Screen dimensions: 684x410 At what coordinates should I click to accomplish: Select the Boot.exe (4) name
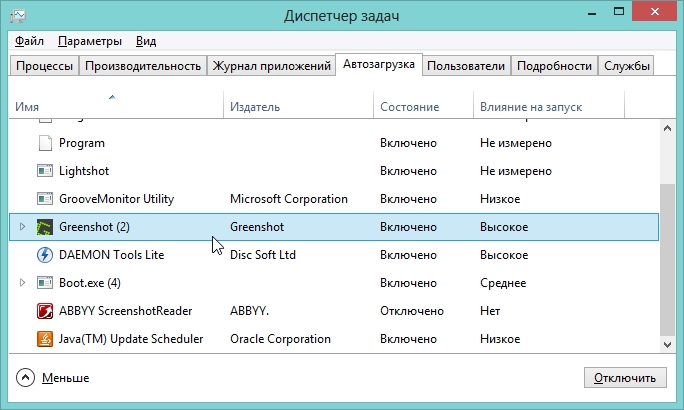pos(90,283)
